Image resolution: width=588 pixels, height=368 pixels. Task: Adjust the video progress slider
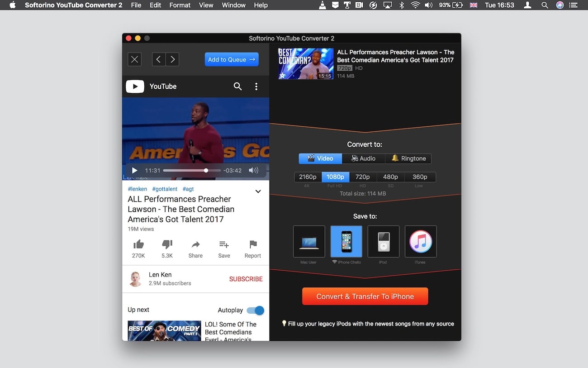(x=192, y=171)
